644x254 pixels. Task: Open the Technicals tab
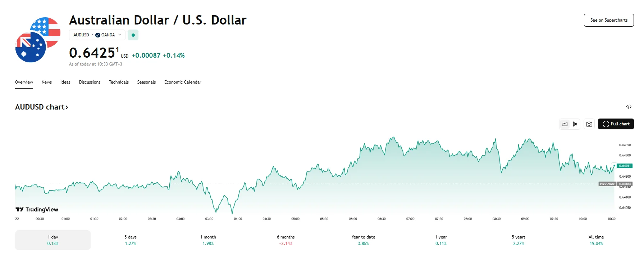119,82
